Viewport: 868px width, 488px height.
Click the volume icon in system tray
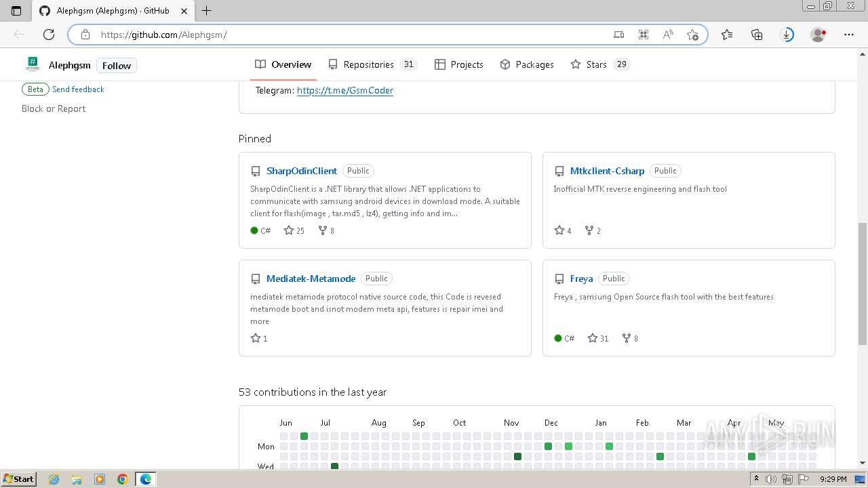click(x=771, y=479)
